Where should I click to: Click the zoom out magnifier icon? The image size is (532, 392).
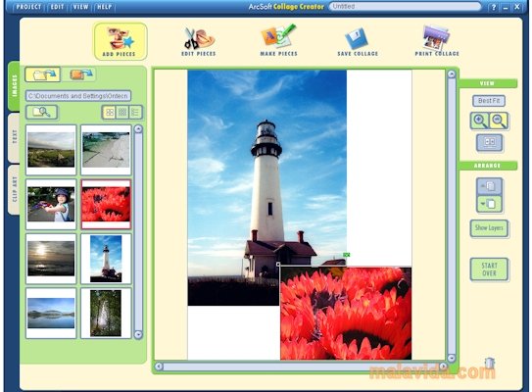pos(499,121)
